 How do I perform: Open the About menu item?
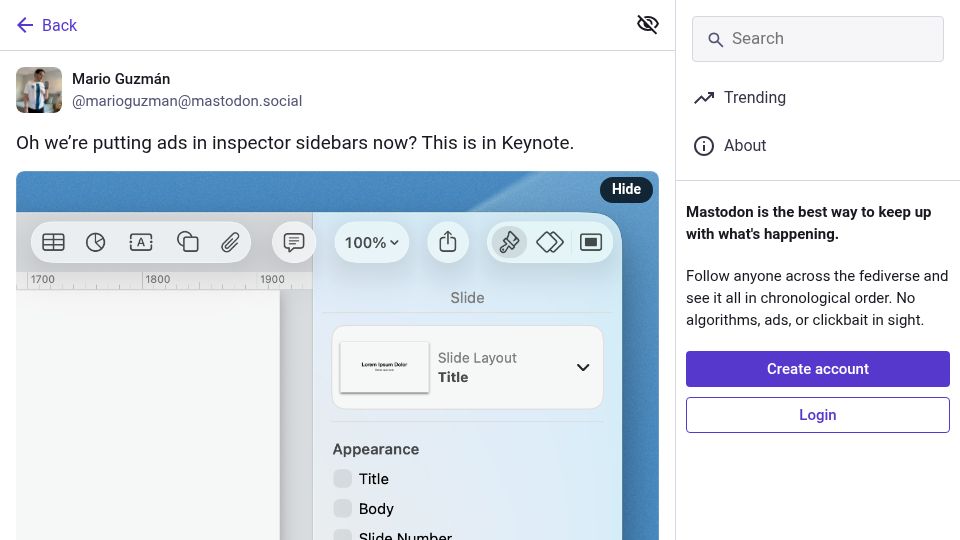pyautogui.click(x=730, y=146)
